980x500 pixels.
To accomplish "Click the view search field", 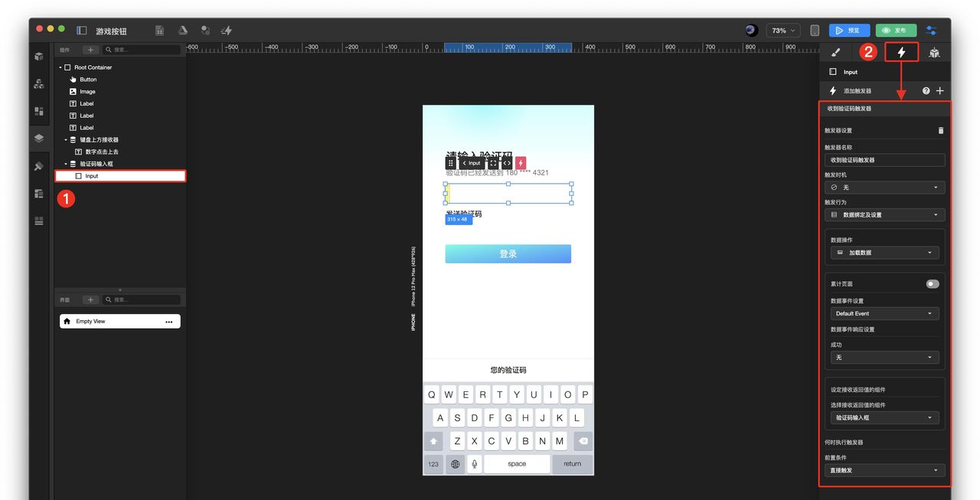I will click(x=142, y=300).
